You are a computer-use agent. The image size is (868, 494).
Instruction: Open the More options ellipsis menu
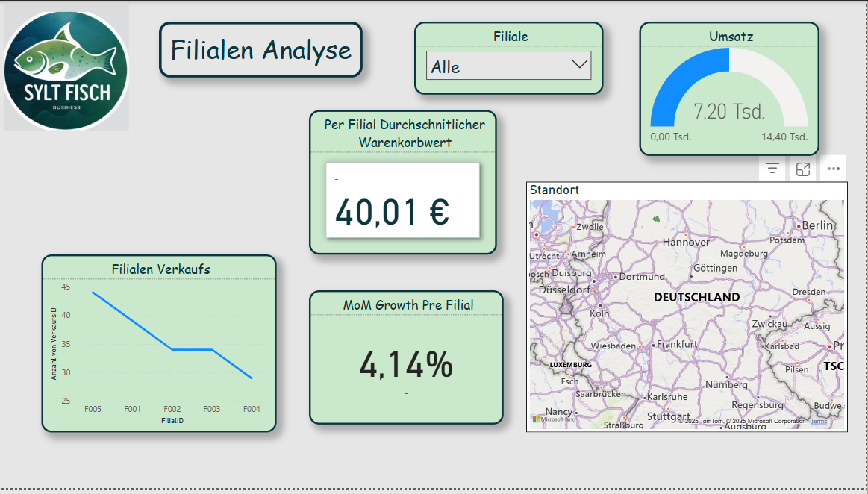pyautogui.click(x=834, y=169)
